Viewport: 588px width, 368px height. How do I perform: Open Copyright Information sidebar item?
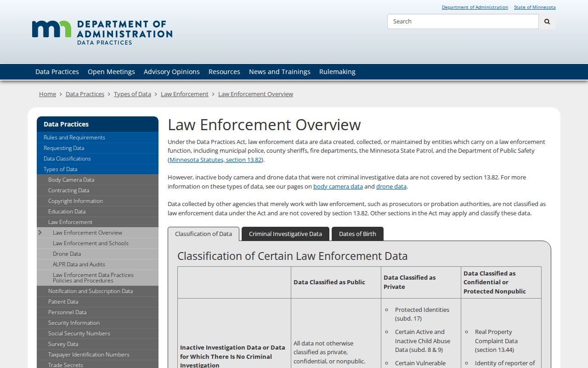click(x=97, y=201)
